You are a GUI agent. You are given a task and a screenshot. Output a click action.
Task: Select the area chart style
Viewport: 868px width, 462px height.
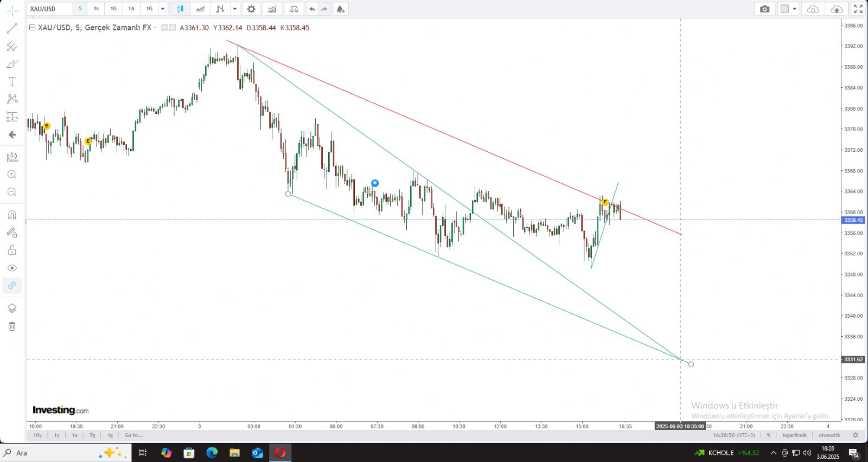point(200,9)
